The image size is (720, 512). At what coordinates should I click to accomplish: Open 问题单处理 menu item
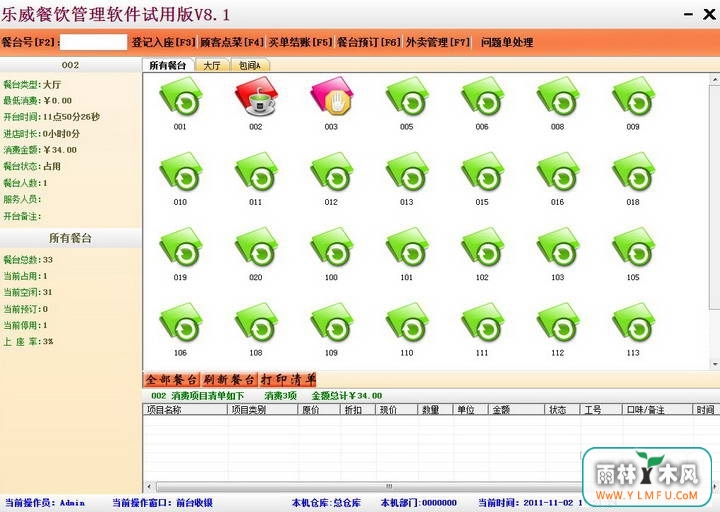pos(507,42)
